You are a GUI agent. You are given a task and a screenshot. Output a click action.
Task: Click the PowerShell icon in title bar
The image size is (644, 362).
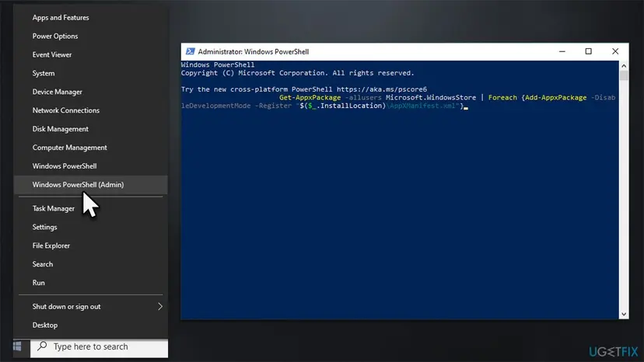coord(190,51)
